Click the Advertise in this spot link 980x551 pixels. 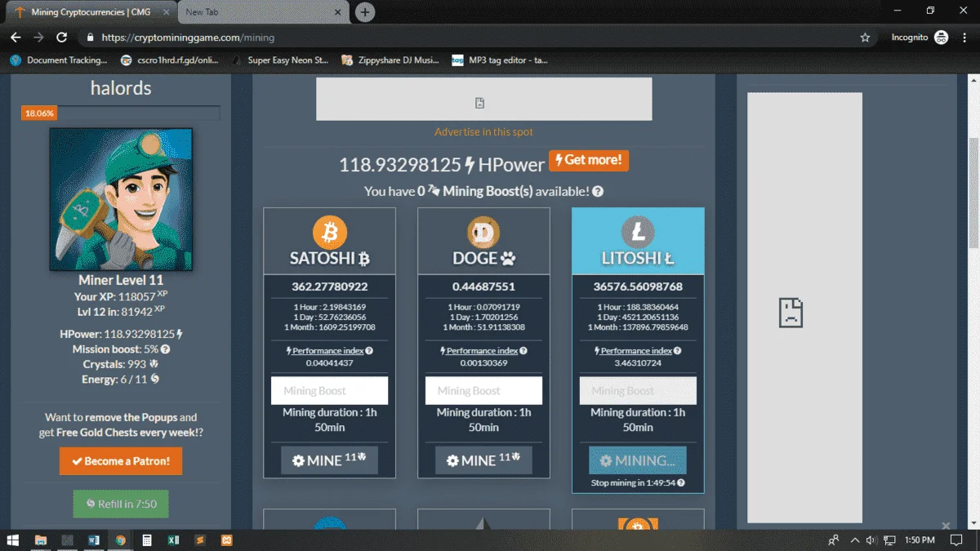(483, 132)
